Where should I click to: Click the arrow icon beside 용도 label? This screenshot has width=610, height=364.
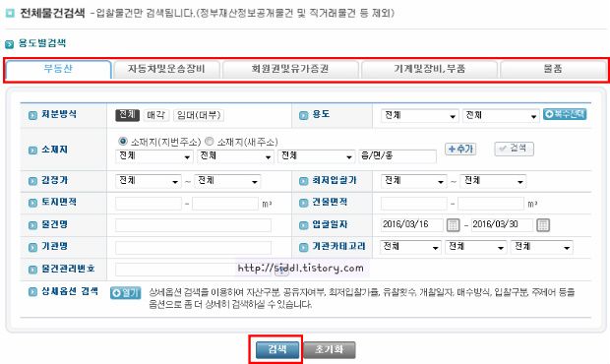click(x=303, y=115)
